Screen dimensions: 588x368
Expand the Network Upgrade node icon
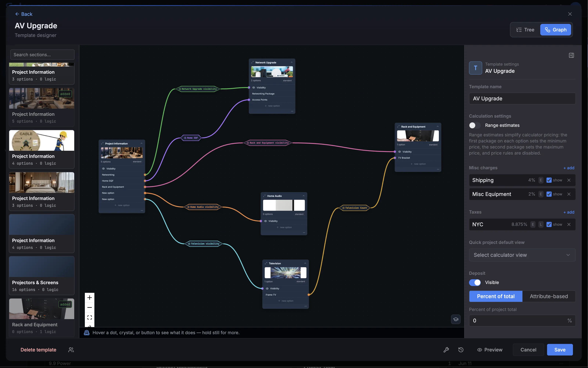[252, 62]
